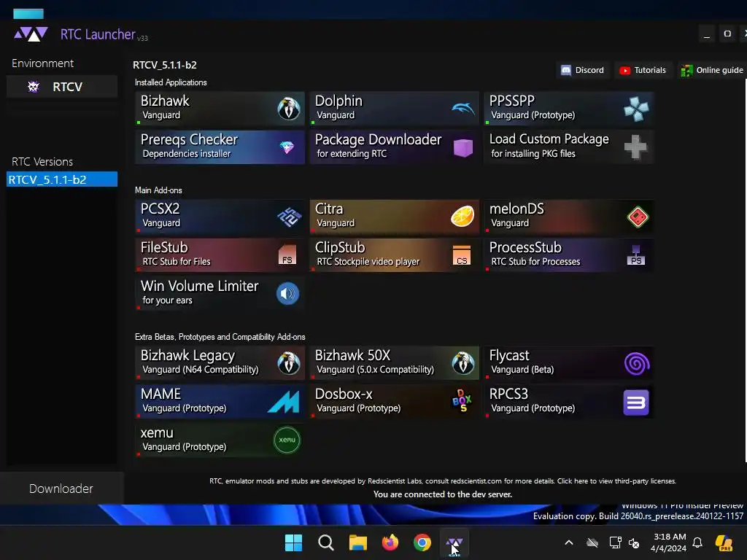Click the FileStub FS icon
The image size is (747, 560).
(287, 254)
